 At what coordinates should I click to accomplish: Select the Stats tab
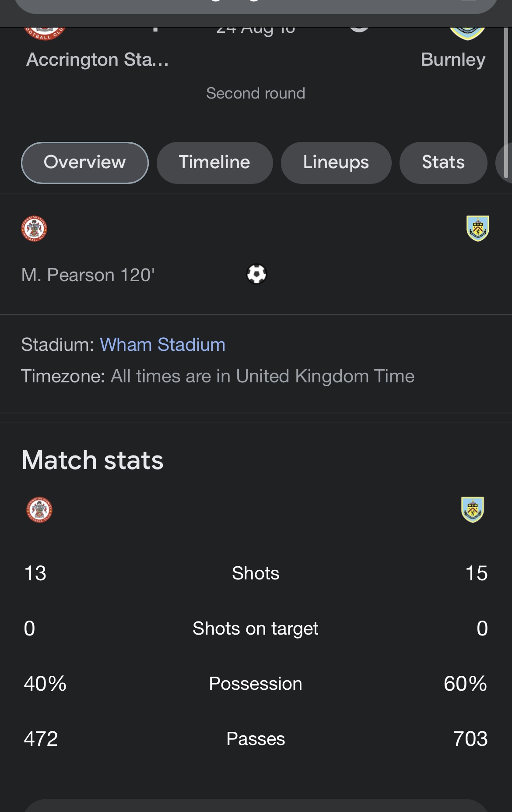coord(443,162)
